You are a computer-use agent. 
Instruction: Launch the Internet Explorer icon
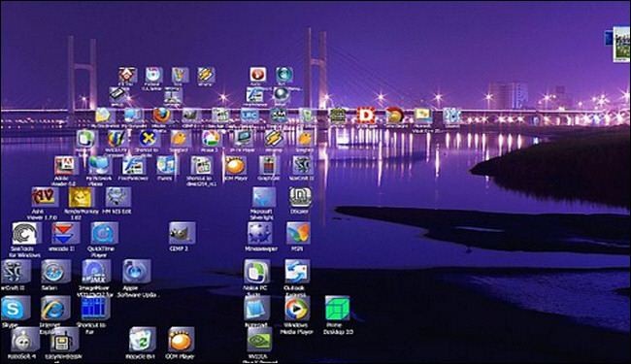tap(55, 309)
